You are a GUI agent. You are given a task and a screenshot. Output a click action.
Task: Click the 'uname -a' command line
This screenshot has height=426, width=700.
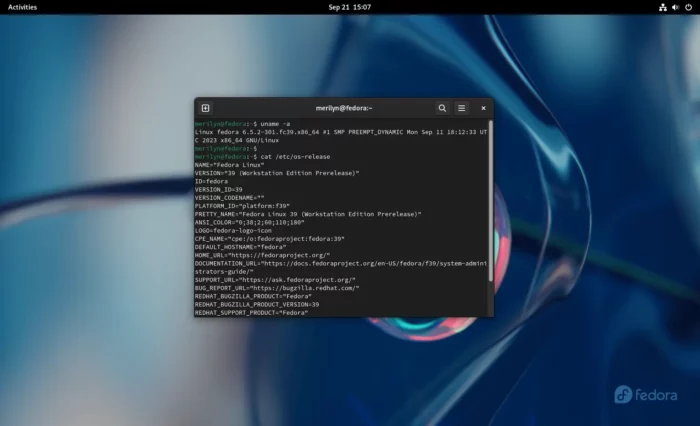(242, 124)
